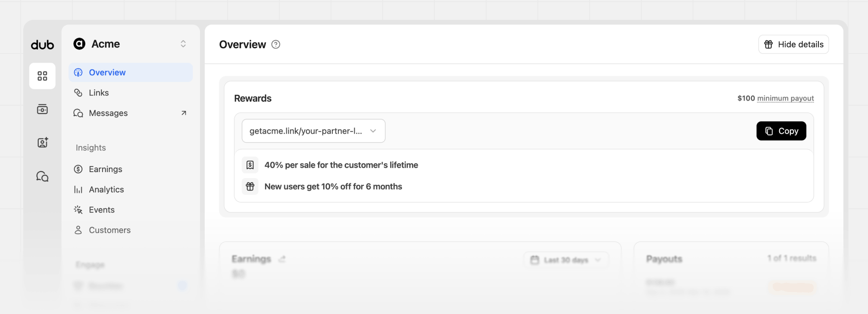This screenshot has width=868, height=314.
Task: Click the gift icon beside New users reward
Action: coord(250,186)
